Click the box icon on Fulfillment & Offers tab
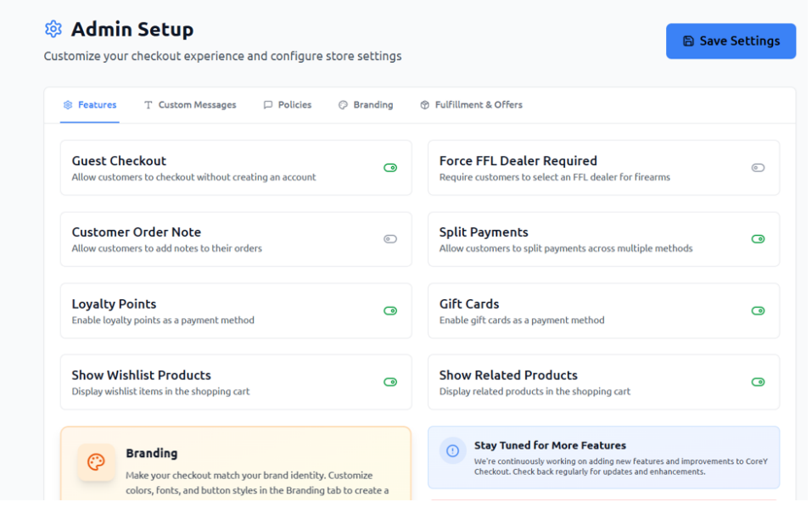This screenshot has width=812, height=530. (x=424, y=105)
